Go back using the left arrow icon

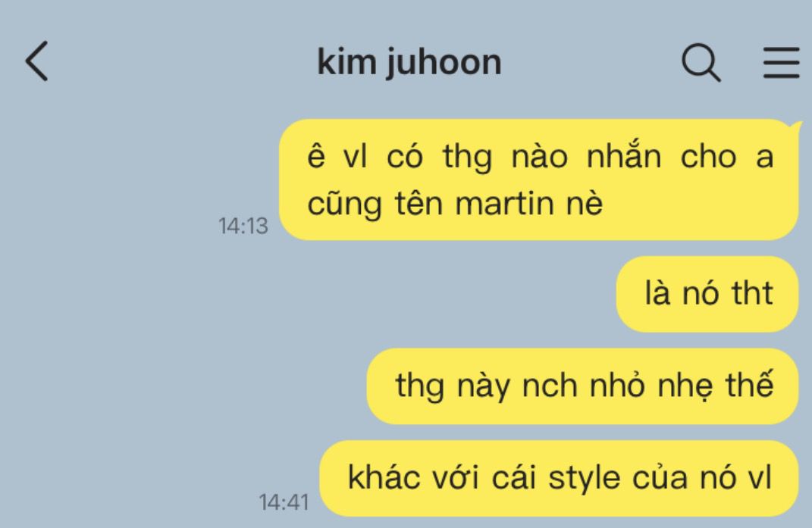tap(36, 61)
